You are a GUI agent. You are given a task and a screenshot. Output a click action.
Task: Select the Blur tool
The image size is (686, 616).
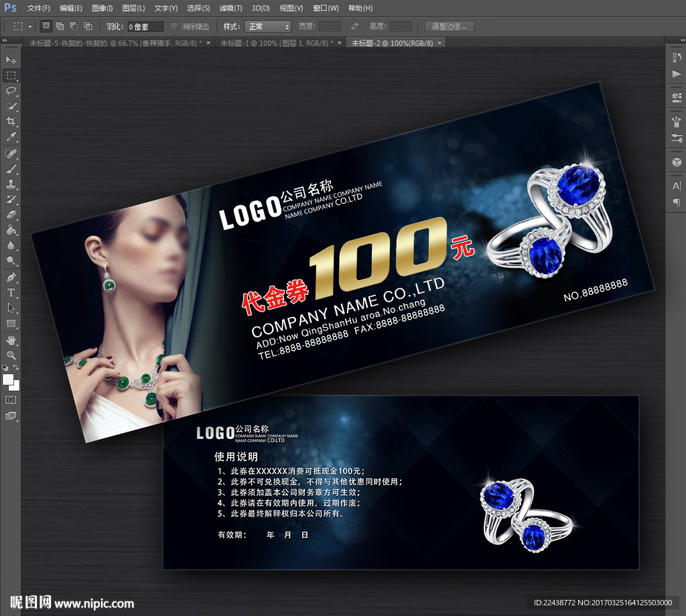(11, 245)
